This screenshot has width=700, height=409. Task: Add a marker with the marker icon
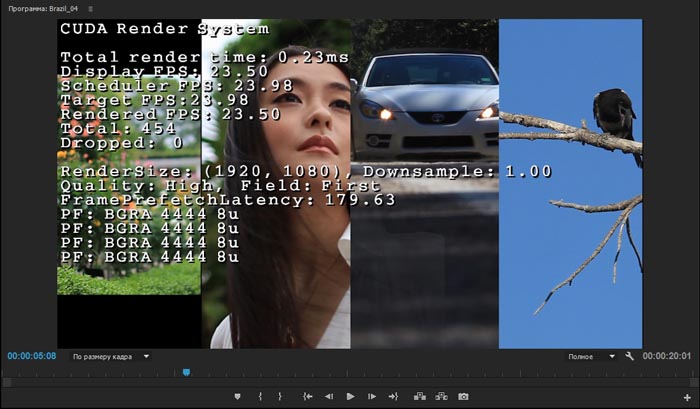pyautogui.click(x=238, y=396)
